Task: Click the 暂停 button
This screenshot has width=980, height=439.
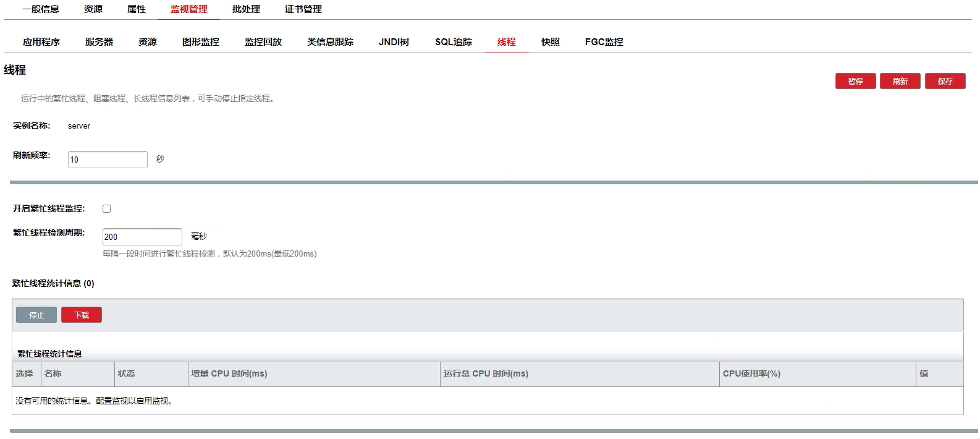Action: pyautogui.click(x=855, y=82)
